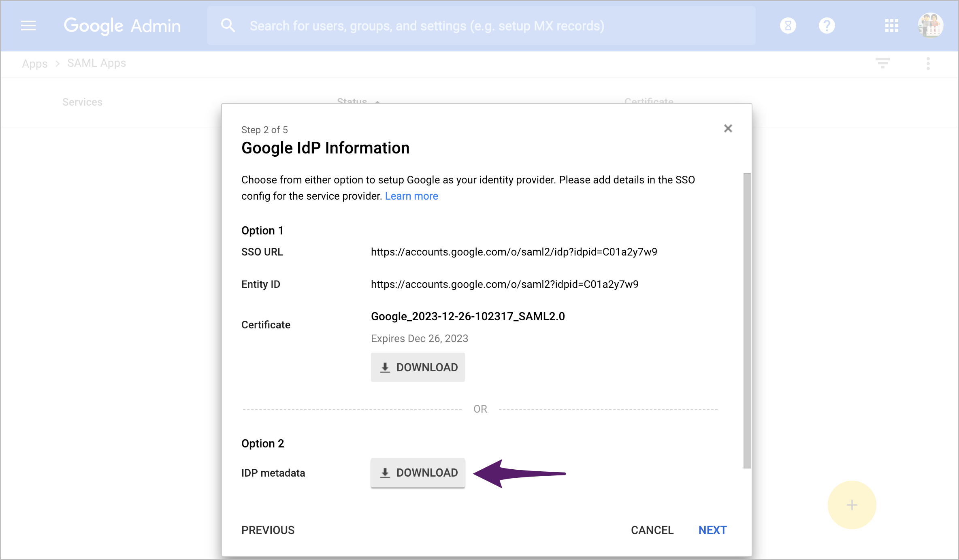Viewport: 959px width, 560px height.
Task: Click inside the search users field
Action: click(x=445, y=25)
